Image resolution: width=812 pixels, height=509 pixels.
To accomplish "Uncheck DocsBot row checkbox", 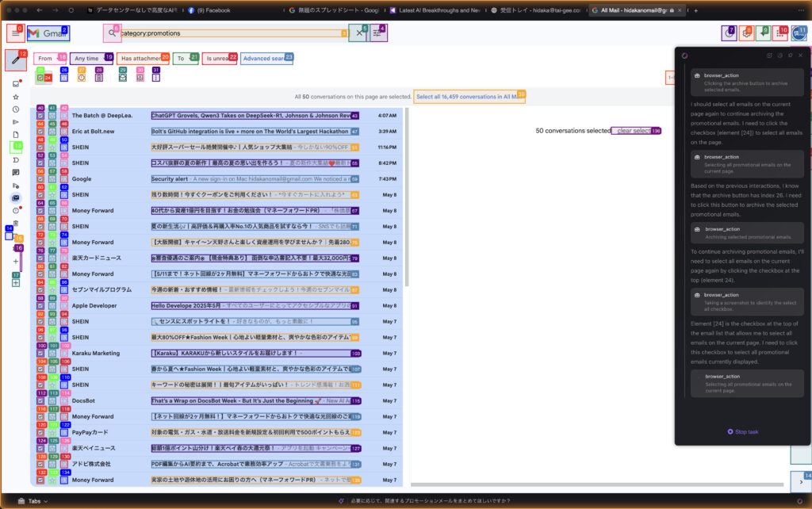I will click(40, 401).
